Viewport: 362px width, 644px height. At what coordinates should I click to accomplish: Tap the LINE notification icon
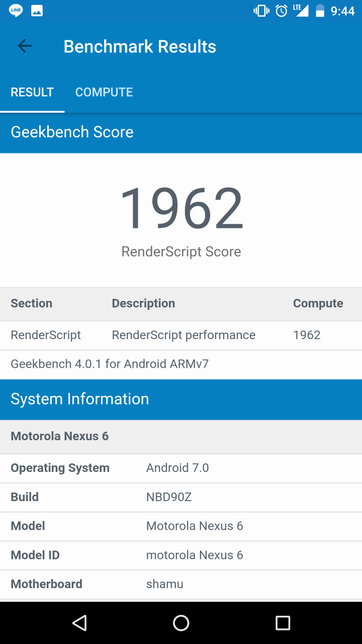pos(16,11)
